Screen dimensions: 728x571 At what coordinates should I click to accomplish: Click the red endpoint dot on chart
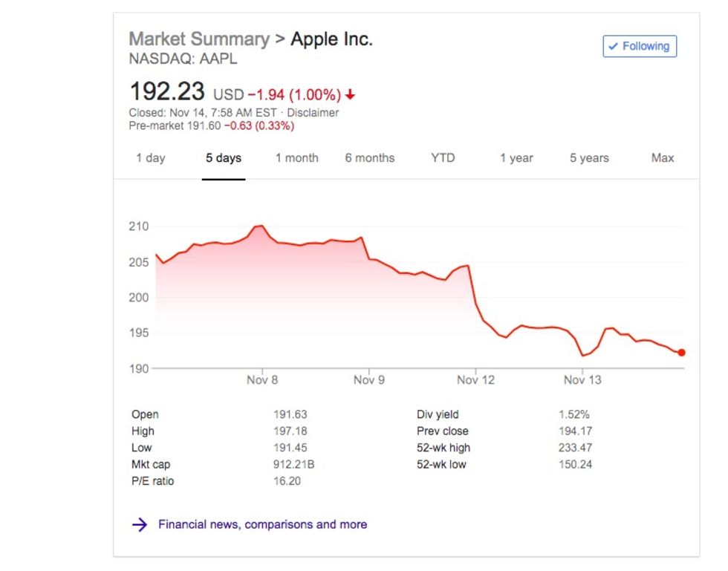(682, 353)
